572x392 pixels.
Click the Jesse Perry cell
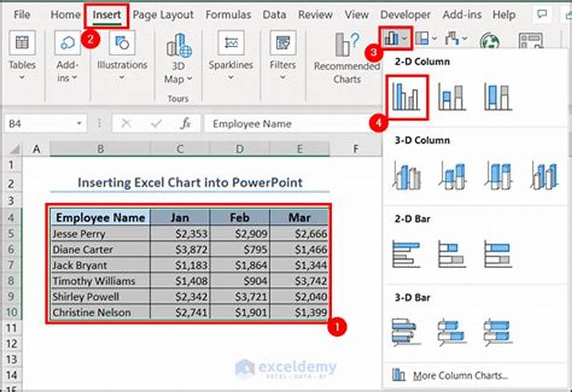tap(100, 234)
